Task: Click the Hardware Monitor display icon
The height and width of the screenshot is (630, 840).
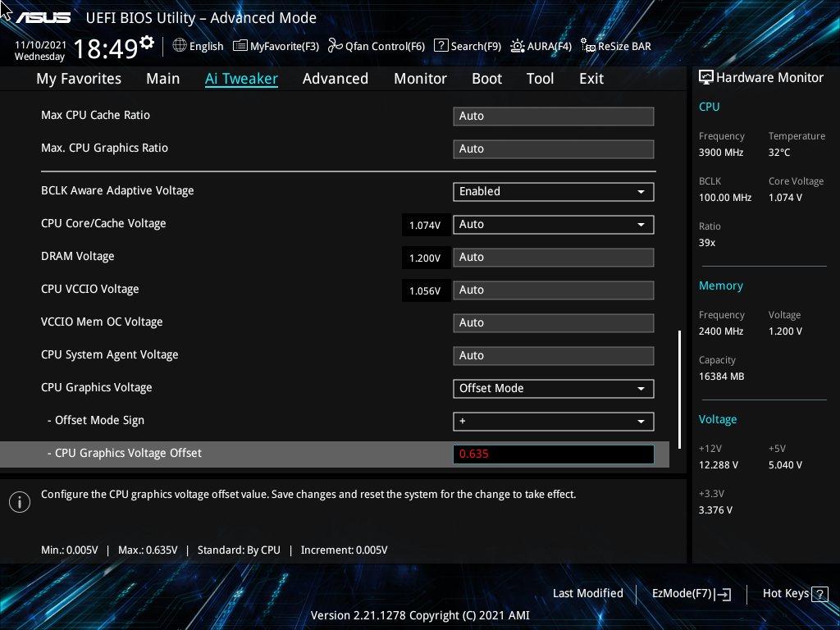Action: coord(706,78)
